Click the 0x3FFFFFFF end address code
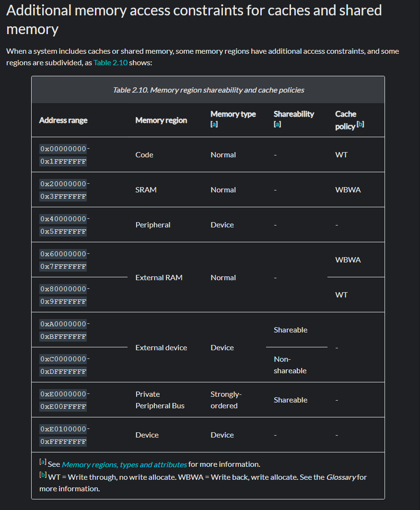420x510 pixels. pyautogui.click(x=63, y=196)
